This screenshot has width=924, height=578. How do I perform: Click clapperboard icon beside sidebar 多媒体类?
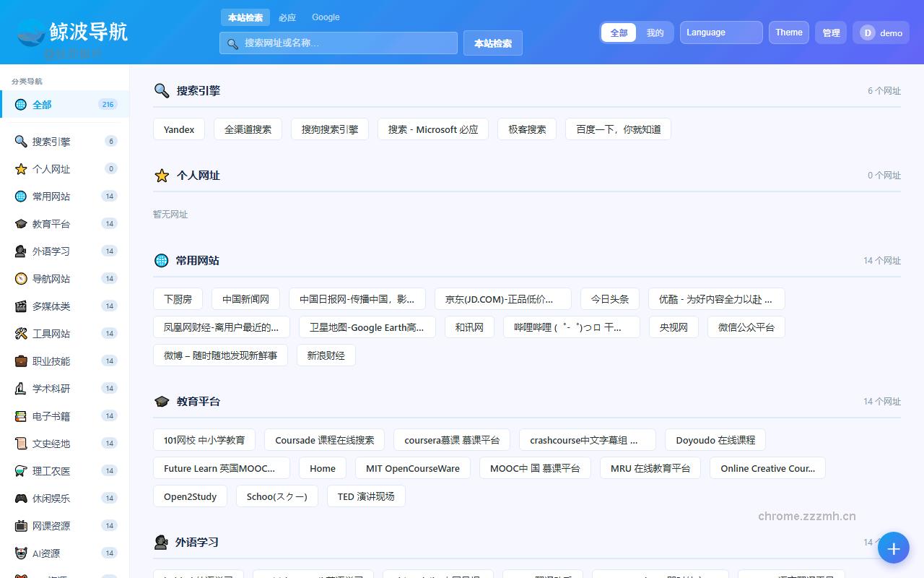coord(21,306)
